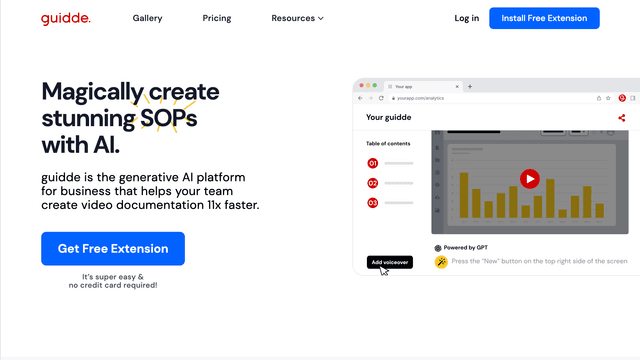Image resolution: width=640 pixels, height=360 pixels.
Task: Select the 'Your app' browser tab
Action: pyautogui.click(x=423, y=87)
